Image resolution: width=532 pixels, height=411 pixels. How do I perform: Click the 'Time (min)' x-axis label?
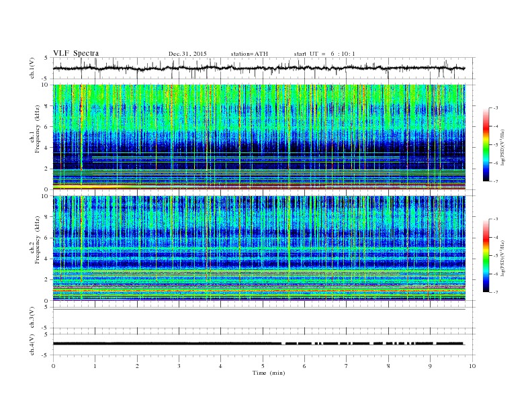tap(269, 373)
